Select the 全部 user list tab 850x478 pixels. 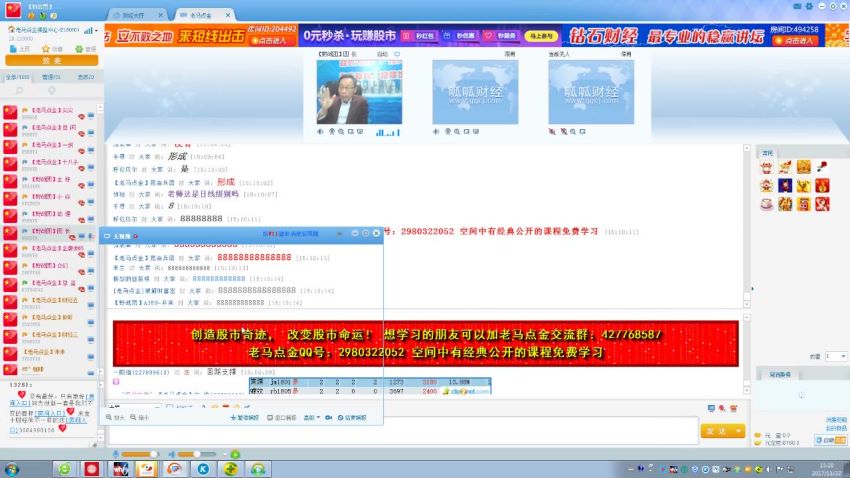click(17, 77)
